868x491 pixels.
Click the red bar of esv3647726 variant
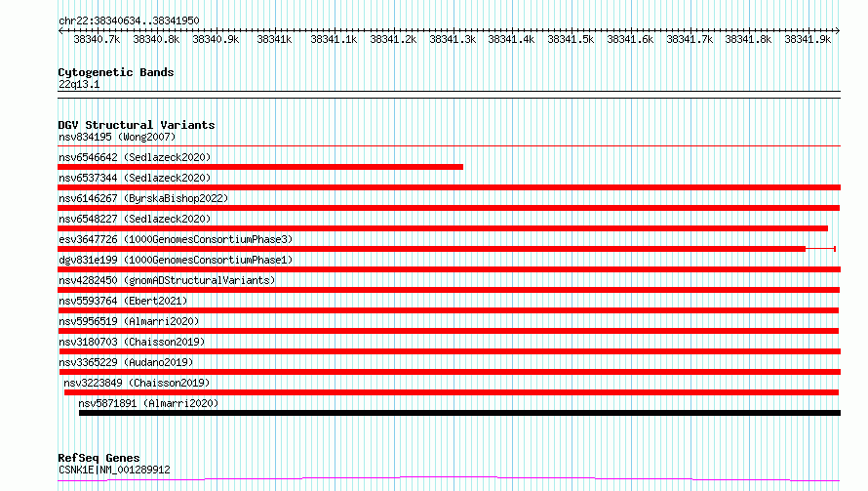coord(432,249)
